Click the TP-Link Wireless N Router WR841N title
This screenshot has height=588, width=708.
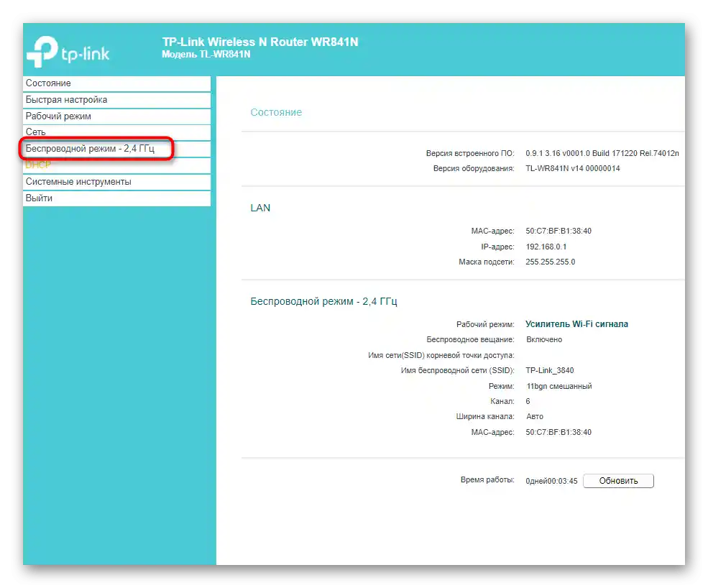260,42
